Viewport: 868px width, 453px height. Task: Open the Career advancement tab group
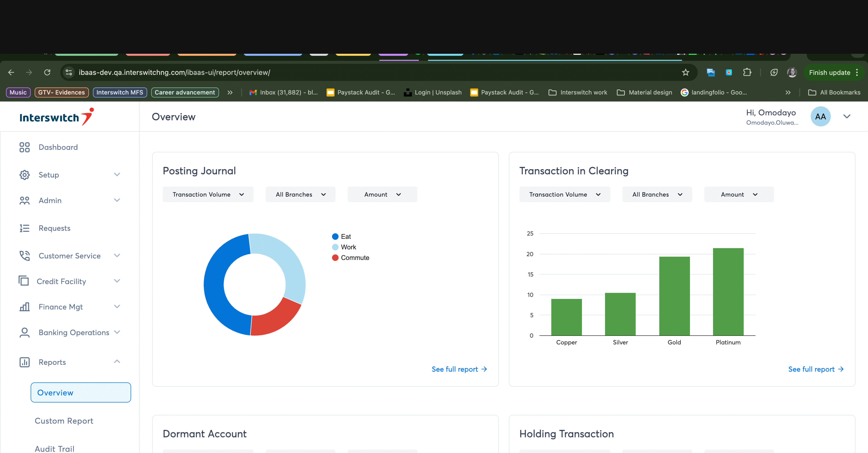click(185, 92)
